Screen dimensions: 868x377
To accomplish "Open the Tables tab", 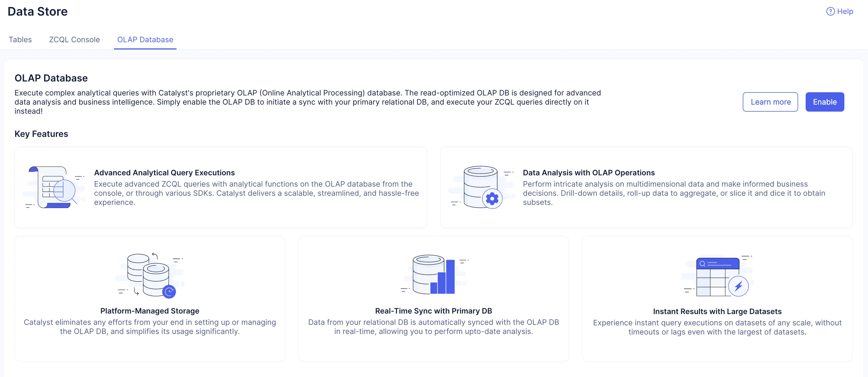I will (20, 40).
